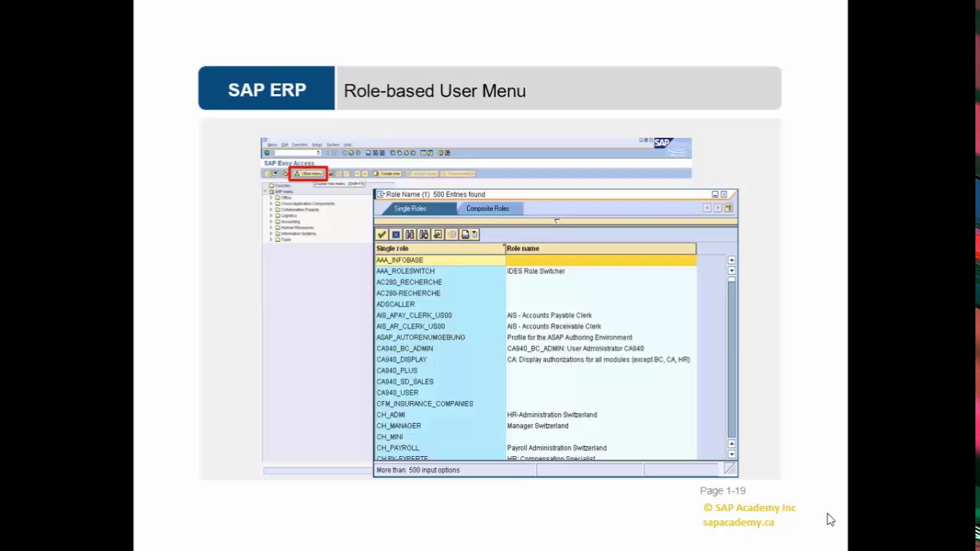This screenshot has height=551, width=980.
Task: Select the AIS_AR_CLERK_US00 role
Action: tap(535, 327)
